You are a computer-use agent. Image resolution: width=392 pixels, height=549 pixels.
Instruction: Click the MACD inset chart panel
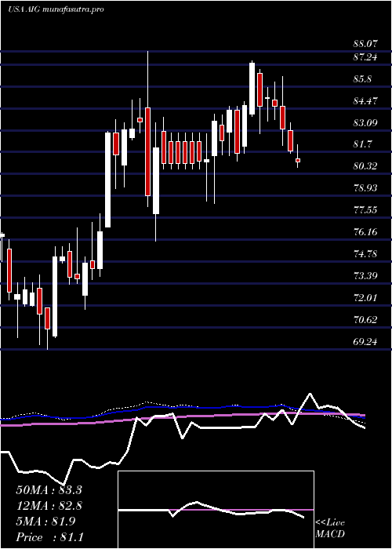click(216, 510)
